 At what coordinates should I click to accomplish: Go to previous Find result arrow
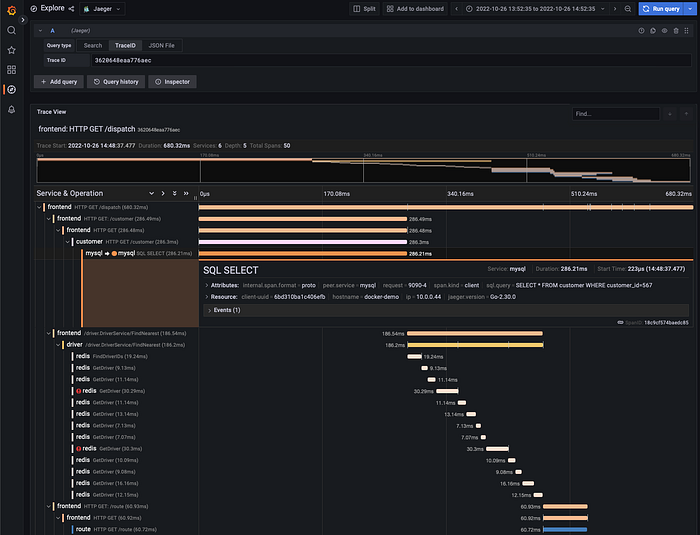click(x=686, y=114)
